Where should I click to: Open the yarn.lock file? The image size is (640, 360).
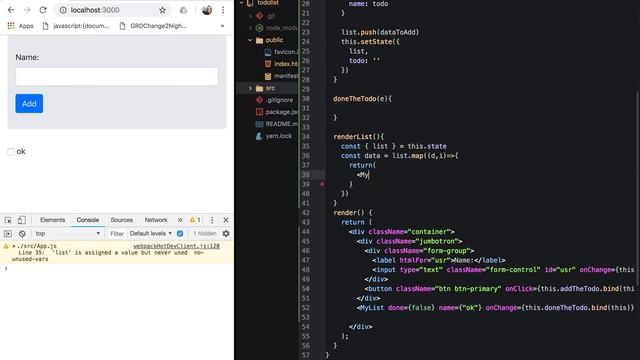click(x=273, y=136)
